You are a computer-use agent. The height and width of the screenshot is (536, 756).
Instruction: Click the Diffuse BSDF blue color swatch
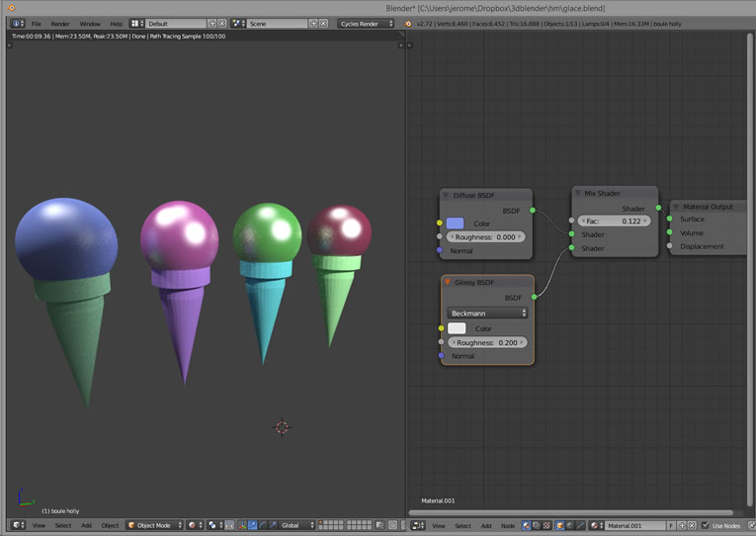click(x=455, y=223)
